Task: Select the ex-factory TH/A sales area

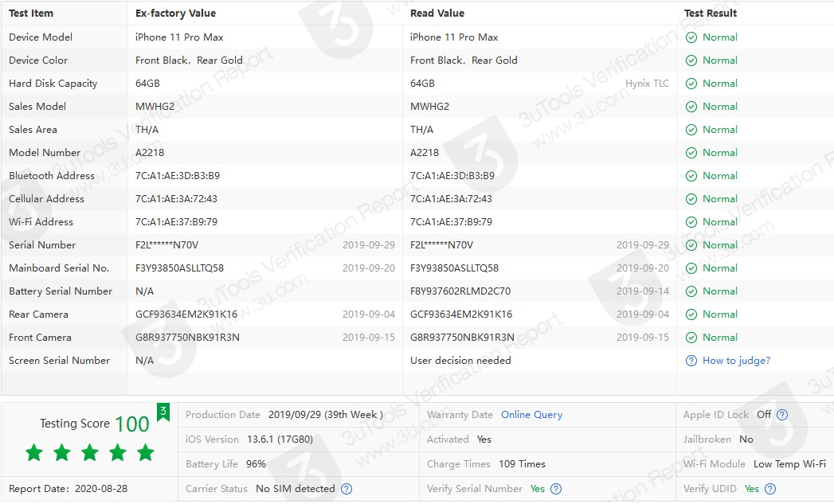Action: 147,130
